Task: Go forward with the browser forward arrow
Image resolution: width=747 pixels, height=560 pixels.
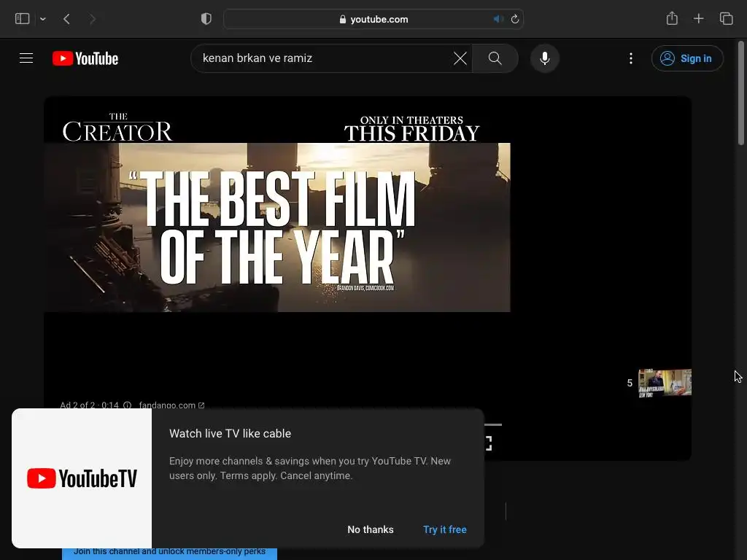Action: click(93, 19)
